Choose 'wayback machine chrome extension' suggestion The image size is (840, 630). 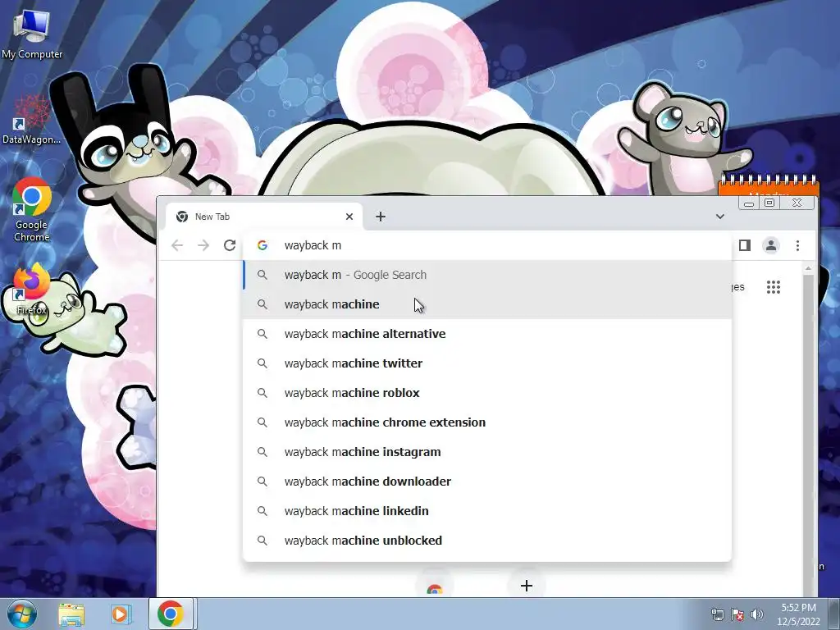coord(487,422)
